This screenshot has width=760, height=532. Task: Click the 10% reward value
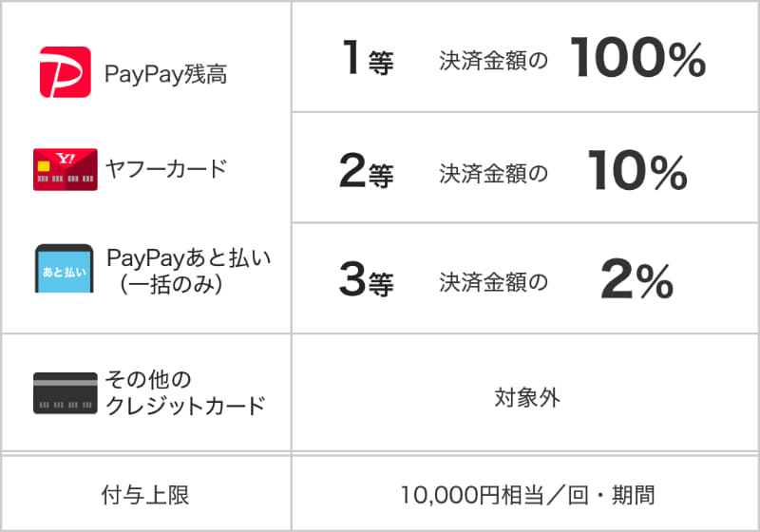tap(636, 171)
